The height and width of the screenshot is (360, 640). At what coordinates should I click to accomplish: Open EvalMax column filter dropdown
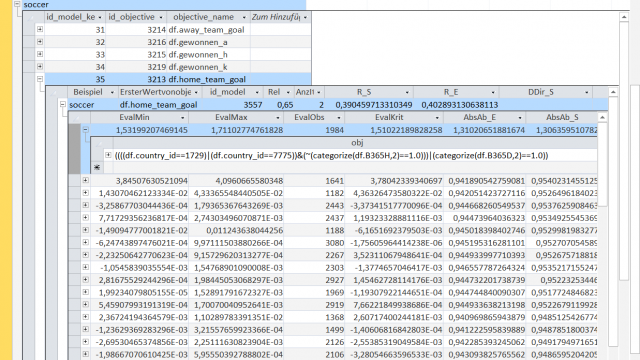click(278, 118)
